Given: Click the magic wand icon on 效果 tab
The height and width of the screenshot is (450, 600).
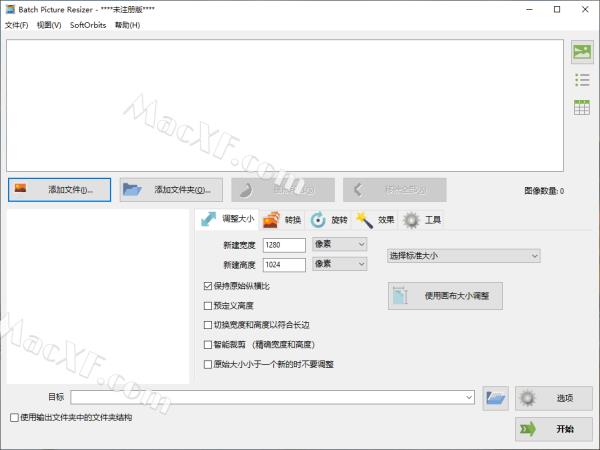Looking at the screenshot, I should [x=364, y=220].
